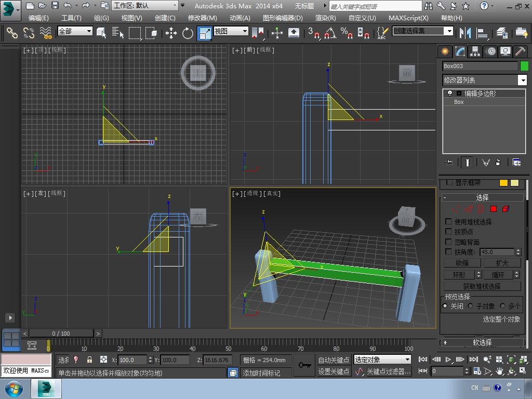The height and width of the screenshot is (399, 532).
Task: Toggle Show End Result button
Action: pos(467,163)
